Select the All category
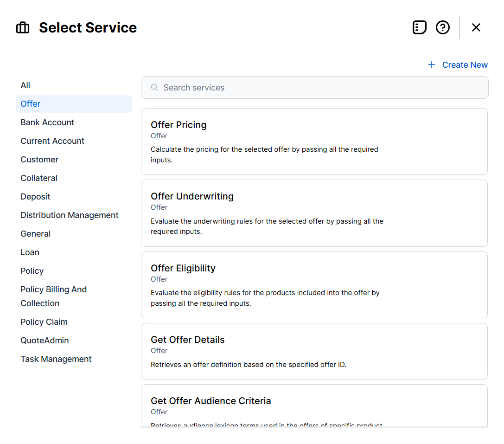504x444 pixels. [26, 85]
